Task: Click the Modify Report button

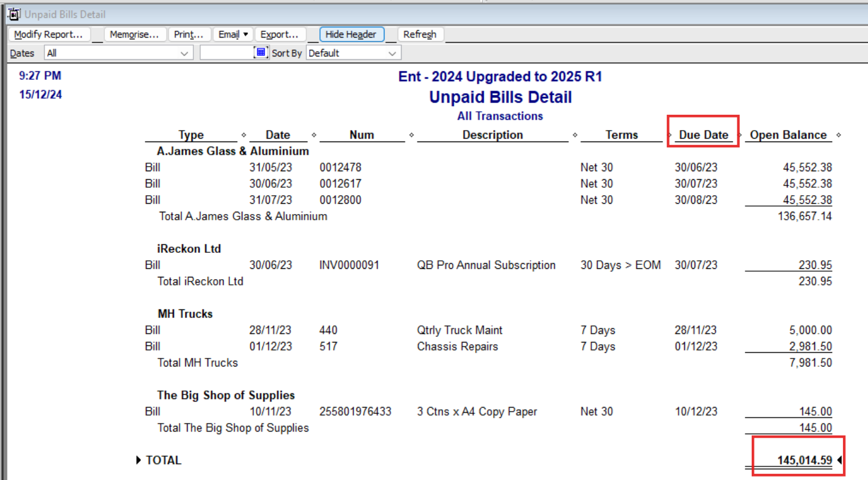Action: tap(48, 34)
